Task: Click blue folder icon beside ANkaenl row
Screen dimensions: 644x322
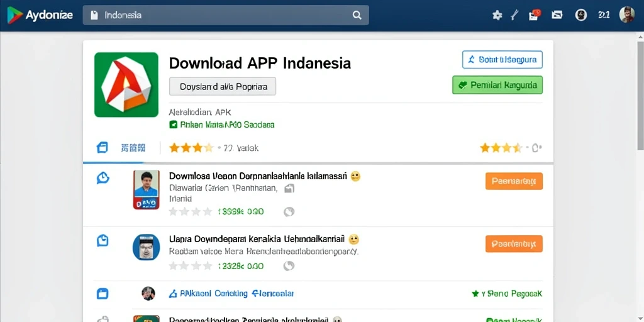Action: [103, 294]
